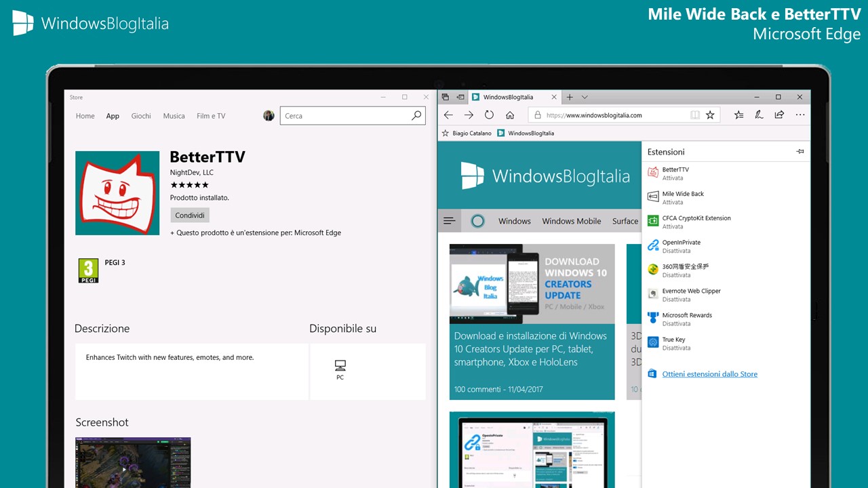Open the Windows Mobile page menu
868x488 pixels.
tap(572, 221)
